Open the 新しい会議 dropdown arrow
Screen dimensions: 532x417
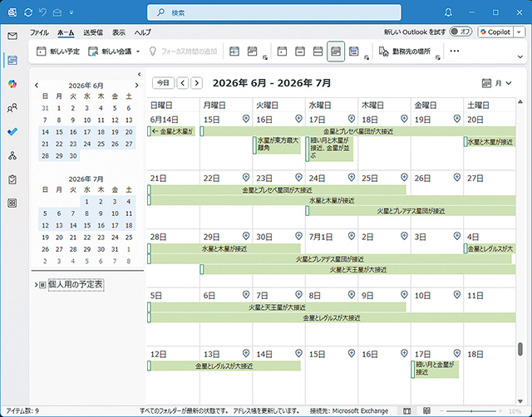click(137, 52)
